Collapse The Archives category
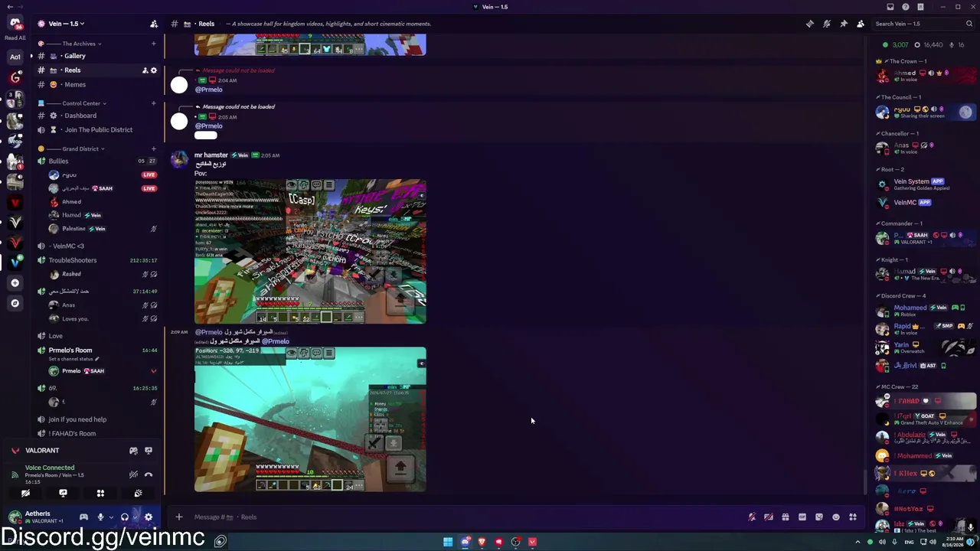This screenshot has width=980, height=551. point(73,44)
